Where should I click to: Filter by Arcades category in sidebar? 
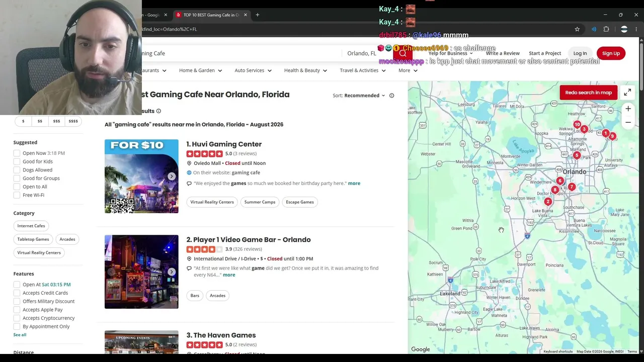[67, 239]
